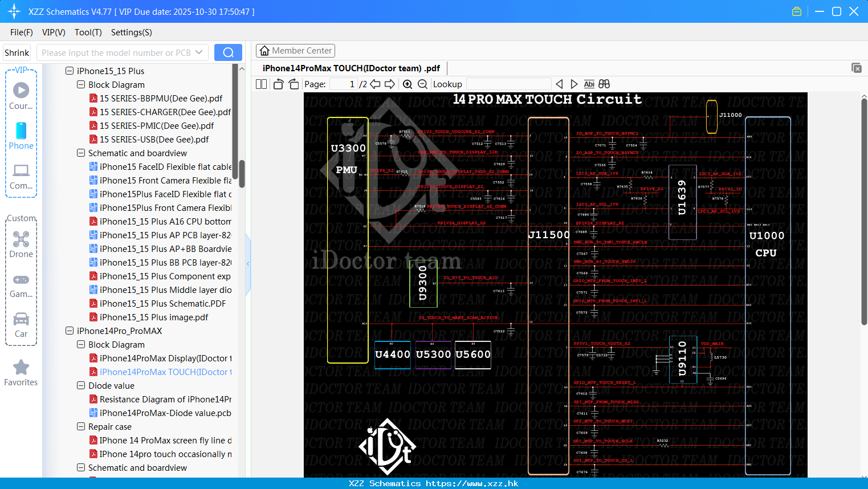This screenshot has width=868, height=489.
Task: Open iPhone15_15 Plus Schematic.PDF
Action: (x=157, y=303)
